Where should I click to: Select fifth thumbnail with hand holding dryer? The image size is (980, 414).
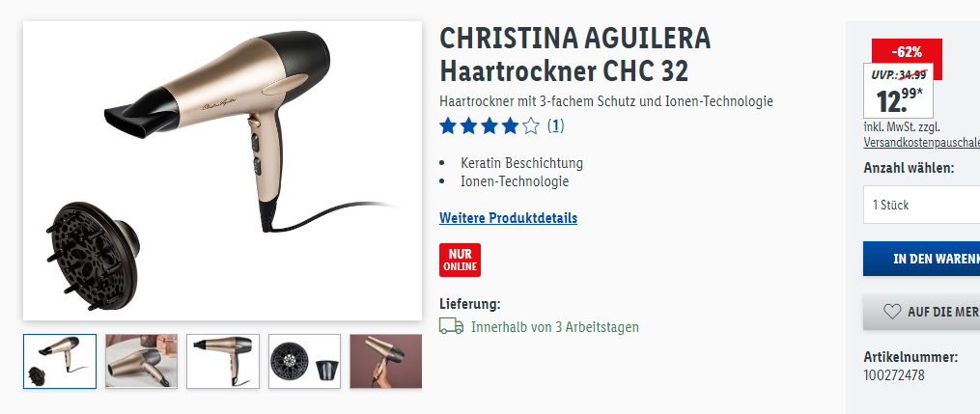click(x=385, y=362)
